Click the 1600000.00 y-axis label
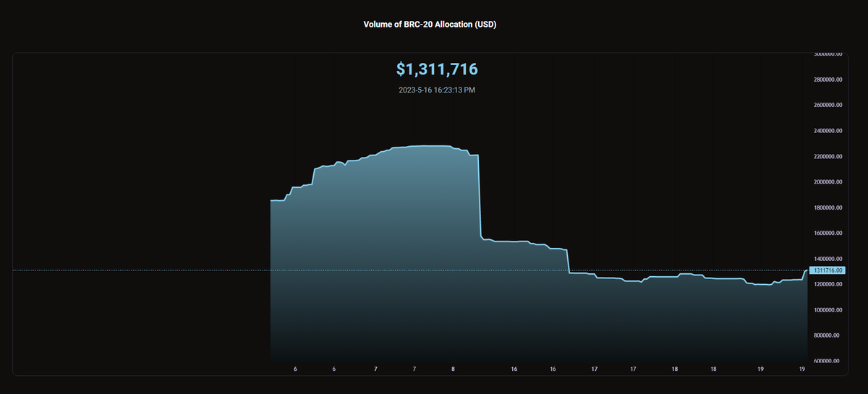 (827, 234)
